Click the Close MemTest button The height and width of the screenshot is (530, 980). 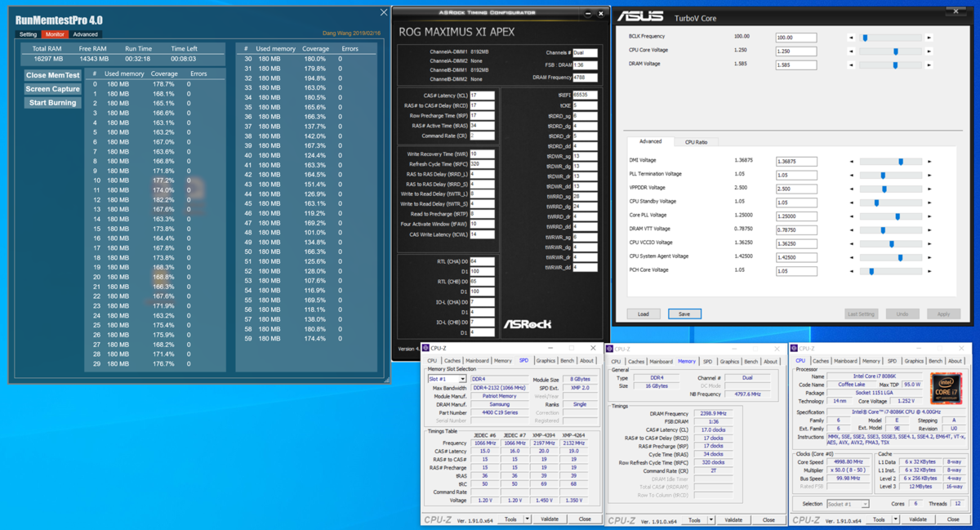click(x=53, y=75)
